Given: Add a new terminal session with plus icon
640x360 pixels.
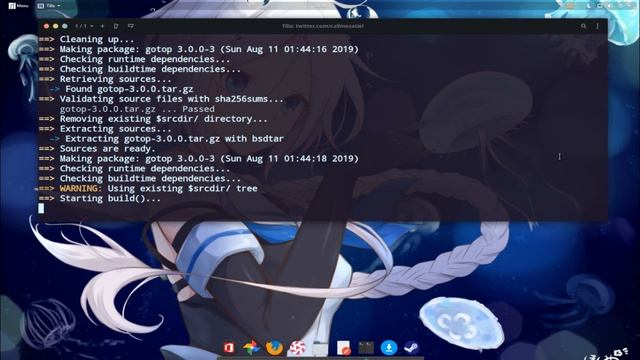Looking at the screenshot, I should 102,26.
